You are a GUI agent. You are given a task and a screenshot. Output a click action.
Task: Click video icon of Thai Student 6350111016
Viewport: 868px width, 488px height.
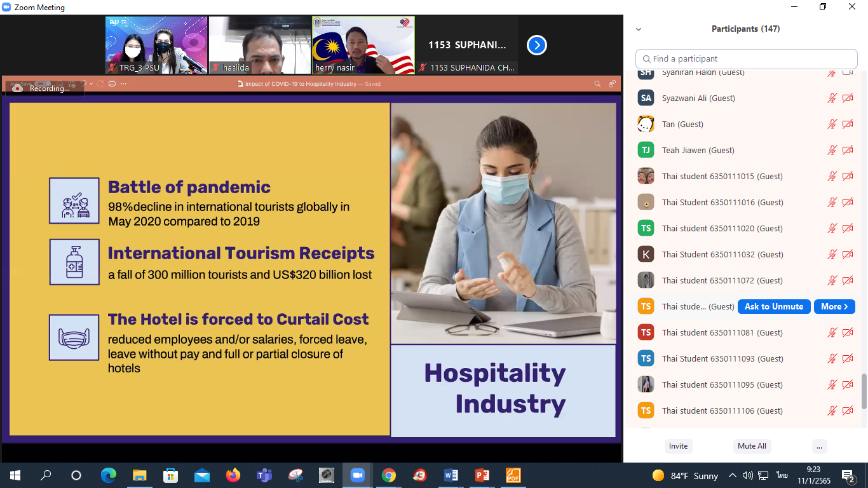pyautogui.click(x=848, y=202)
